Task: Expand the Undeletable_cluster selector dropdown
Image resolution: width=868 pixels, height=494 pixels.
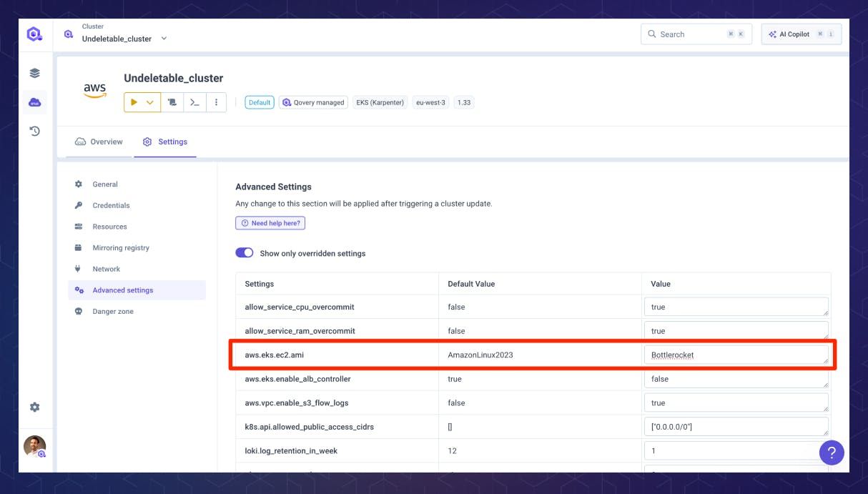Action: click(164, 39)
